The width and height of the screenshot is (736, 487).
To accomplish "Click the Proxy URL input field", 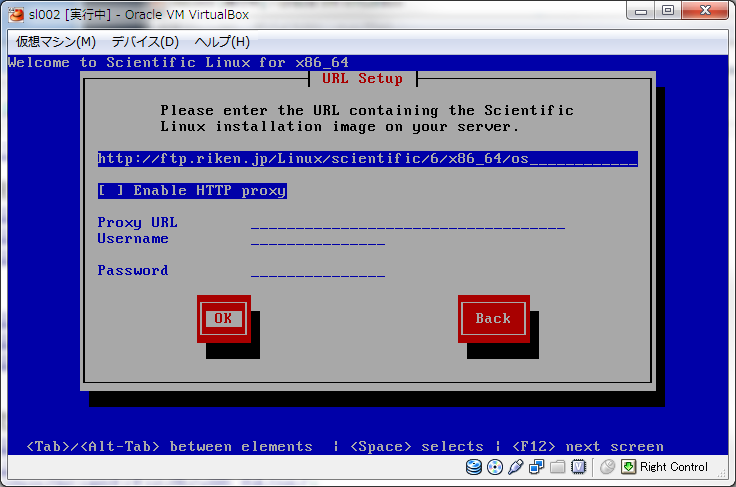I will [408, 223].
